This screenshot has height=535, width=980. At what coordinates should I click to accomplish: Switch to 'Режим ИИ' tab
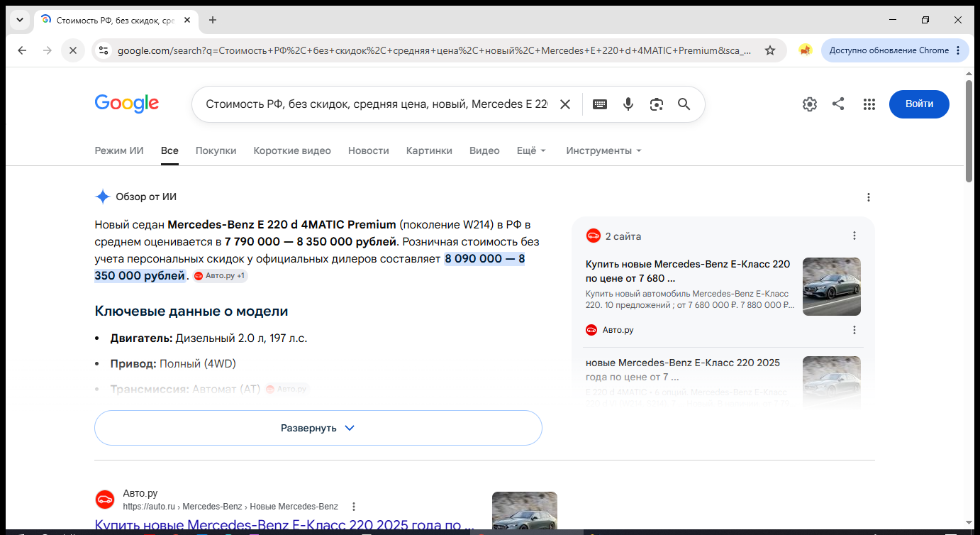coord(119,150)
